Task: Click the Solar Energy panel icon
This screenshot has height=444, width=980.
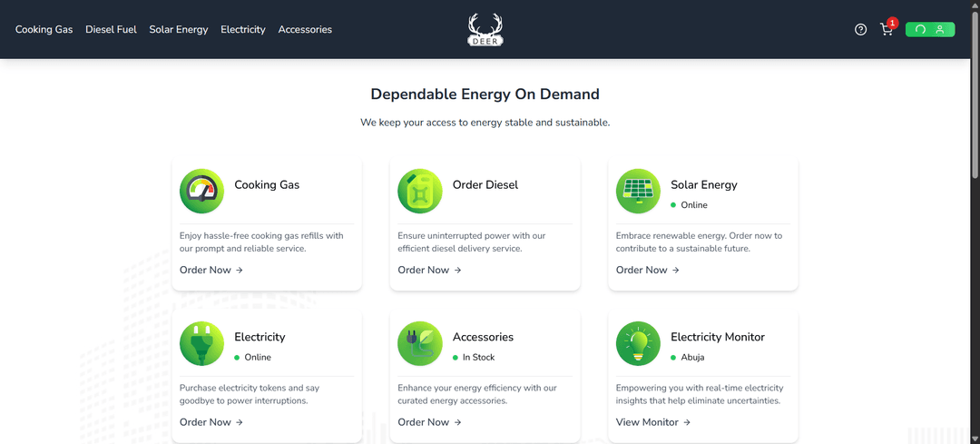Action: tap(638, 192)
